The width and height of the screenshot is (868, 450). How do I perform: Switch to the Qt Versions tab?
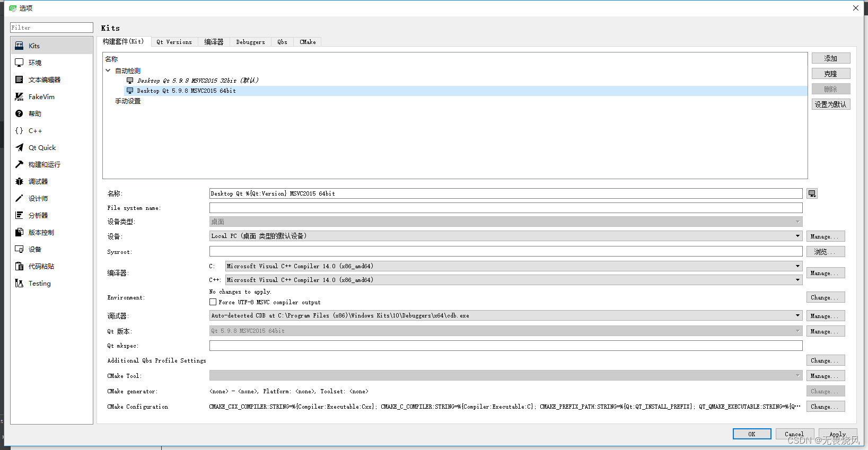174,42
